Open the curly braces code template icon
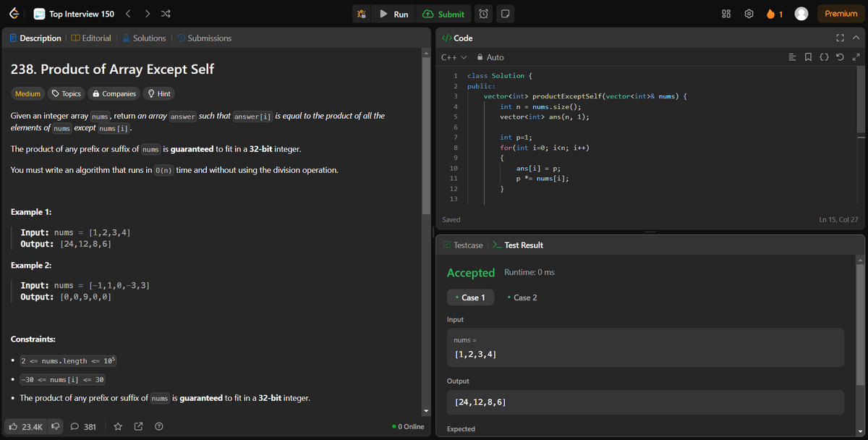868x440 pixels. click(x=824, y=57)
